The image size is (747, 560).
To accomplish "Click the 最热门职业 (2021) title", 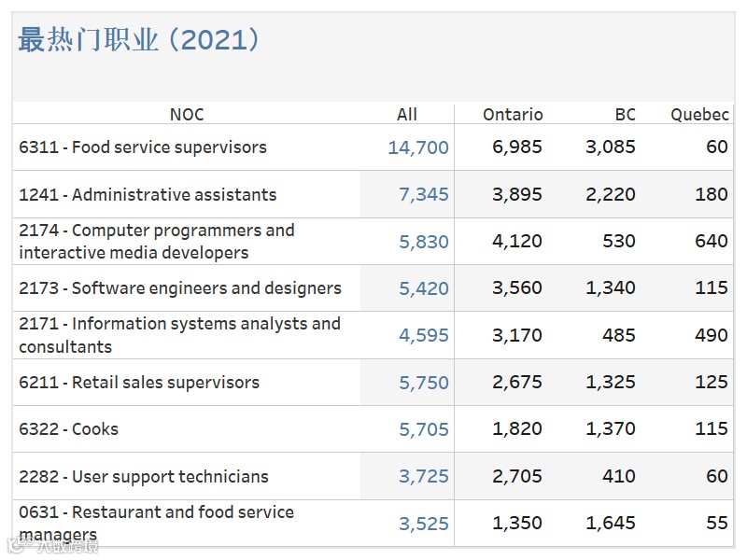I will click(x=138, y=39).
